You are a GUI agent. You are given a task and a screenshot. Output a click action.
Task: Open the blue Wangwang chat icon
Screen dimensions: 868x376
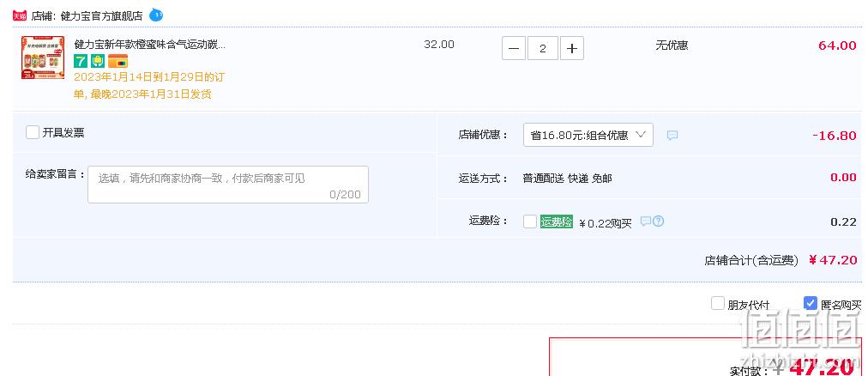click(156, 15)
